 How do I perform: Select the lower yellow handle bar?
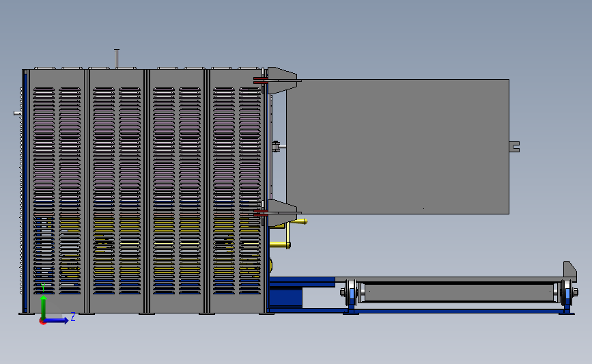pos(280,245)
